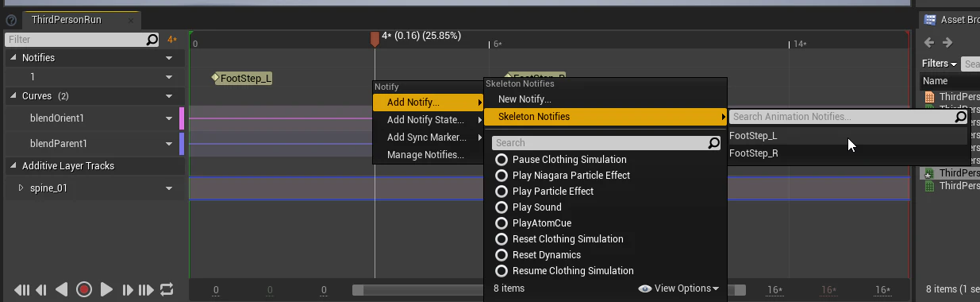Viewport: 980px width, 302px height.
Task: Jump to the end of the animation
Action: point(146,290)
